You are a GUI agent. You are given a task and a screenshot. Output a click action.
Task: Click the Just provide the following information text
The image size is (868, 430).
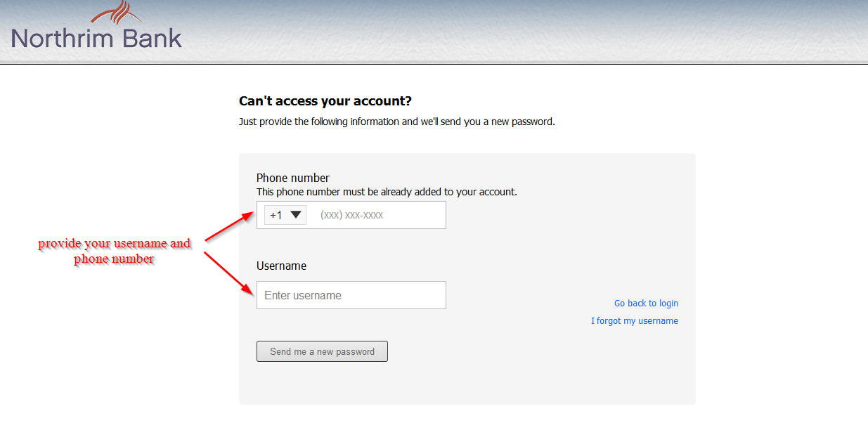click(x=397, y=122)
